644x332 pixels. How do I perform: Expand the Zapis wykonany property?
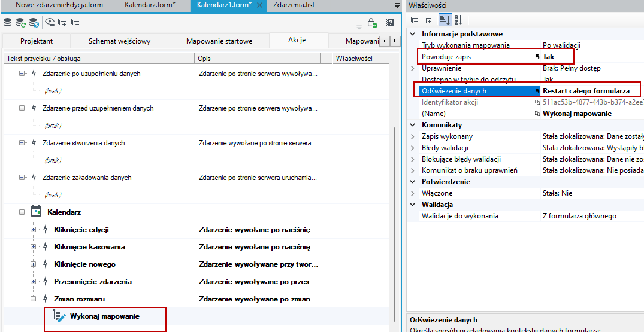click(x=412, y=136)
